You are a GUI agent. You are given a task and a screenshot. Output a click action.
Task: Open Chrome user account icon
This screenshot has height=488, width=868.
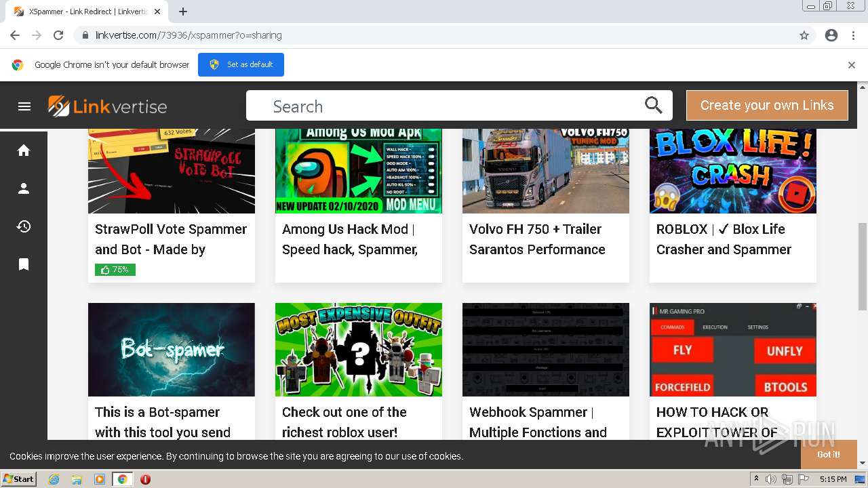pos(831,35)
